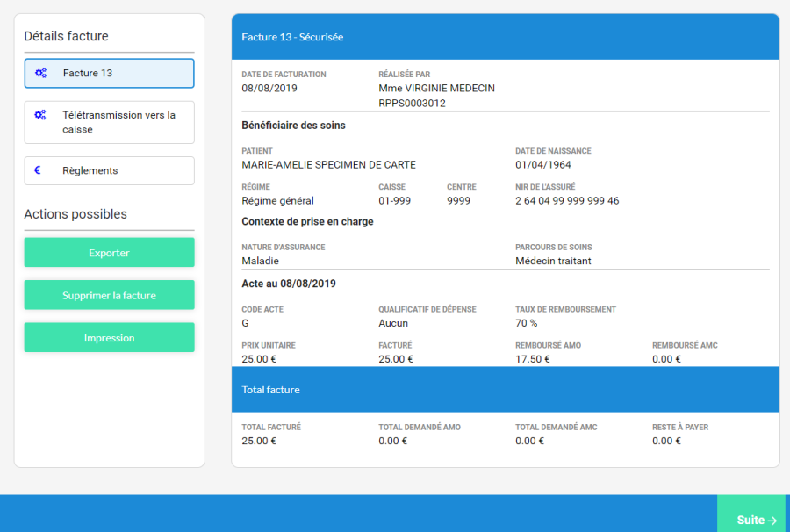
Task: Click the NIR de l'assuré number
Action: coord(567,201)
